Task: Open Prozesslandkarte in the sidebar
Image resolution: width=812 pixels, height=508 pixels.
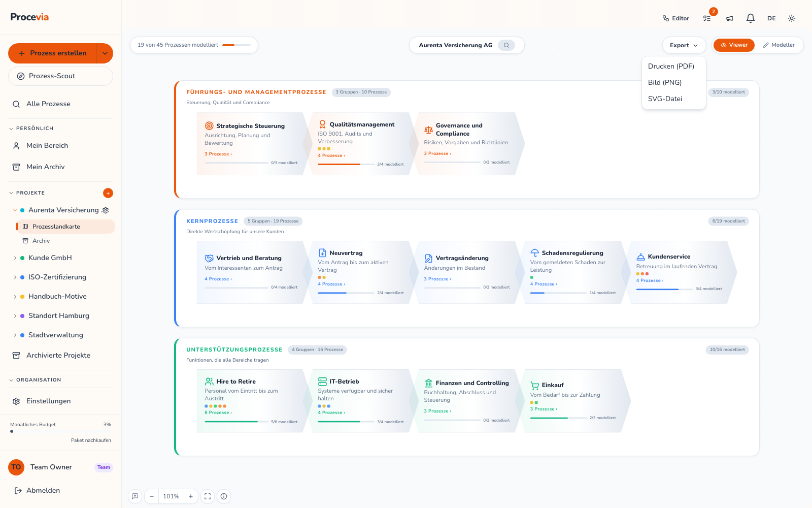Action: [65, 227]
